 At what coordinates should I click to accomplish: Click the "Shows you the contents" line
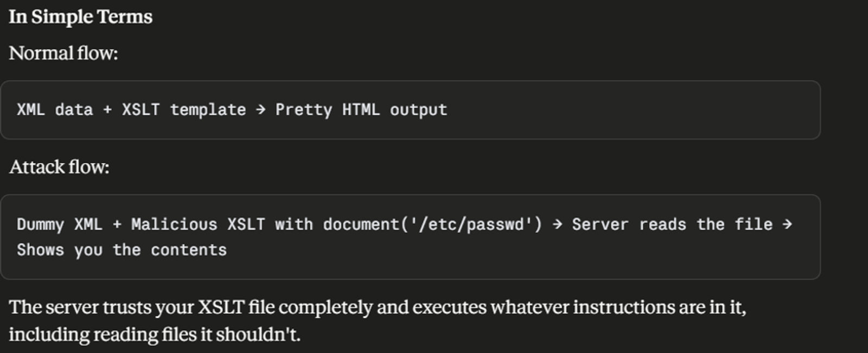coord(122,250)
